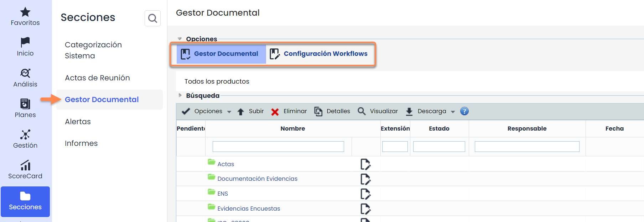Click the Subir upload button

251,111
